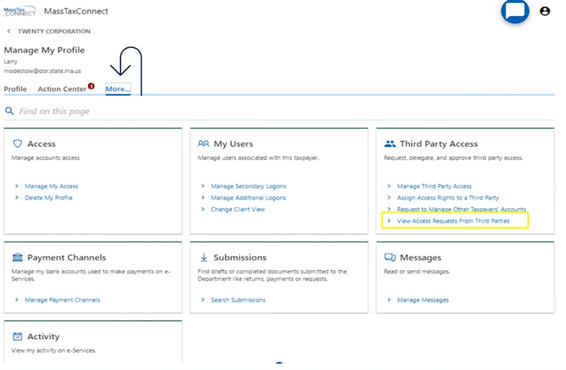Viewport: 566px width, 370px height.
Task: Open Manage Additional Logons
Action: tap(248, 198)
